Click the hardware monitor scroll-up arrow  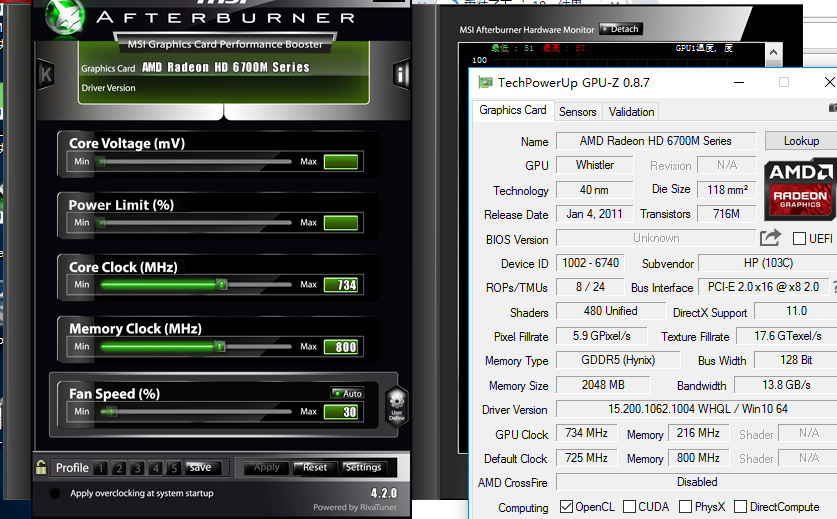pos(773,53)
